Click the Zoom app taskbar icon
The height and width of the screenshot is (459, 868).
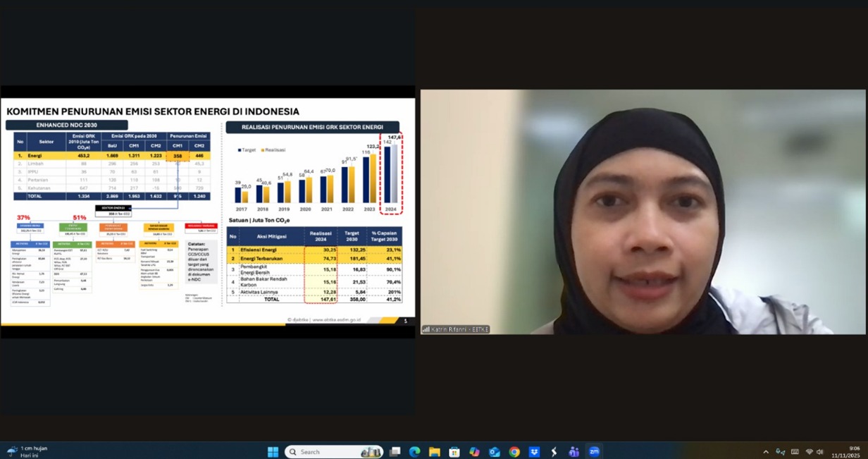coord(594,452)
